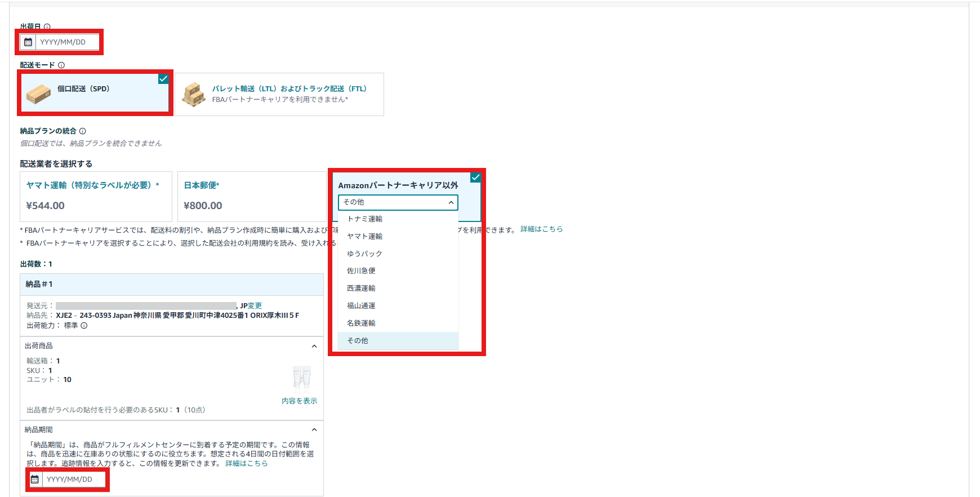Click info icon next to 配送モード label
The width and height of the screenshot is (980, 497).
(61, 65)
